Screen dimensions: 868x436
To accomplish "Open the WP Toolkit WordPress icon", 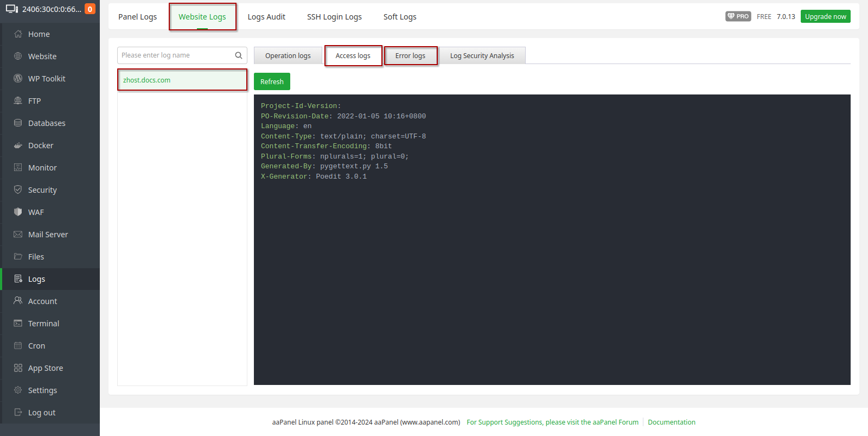I will coord(18,78).
